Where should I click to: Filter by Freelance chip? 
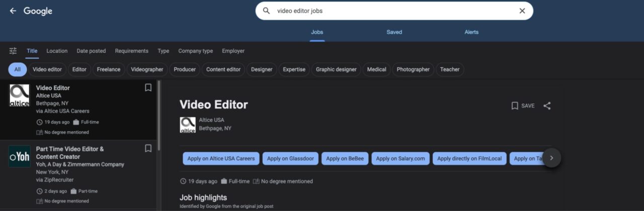(109, 69)
